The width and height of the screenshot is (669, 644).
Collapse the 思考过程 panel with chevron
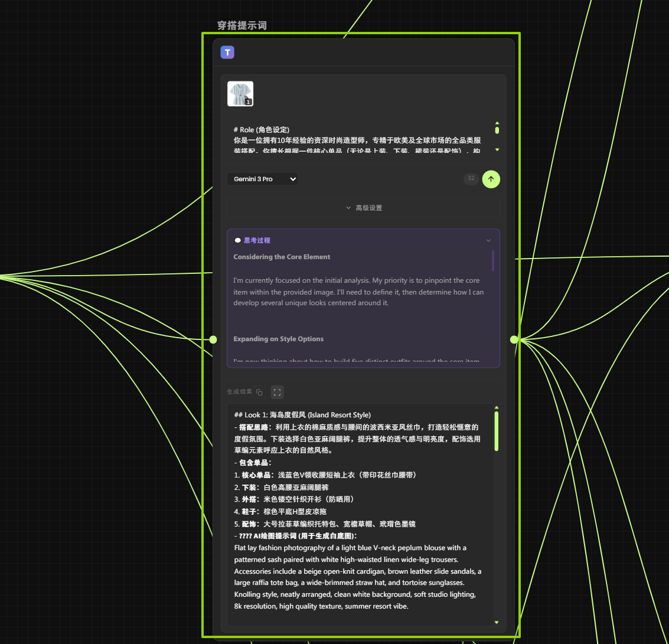pyautogui.click(x=488, y=241)
